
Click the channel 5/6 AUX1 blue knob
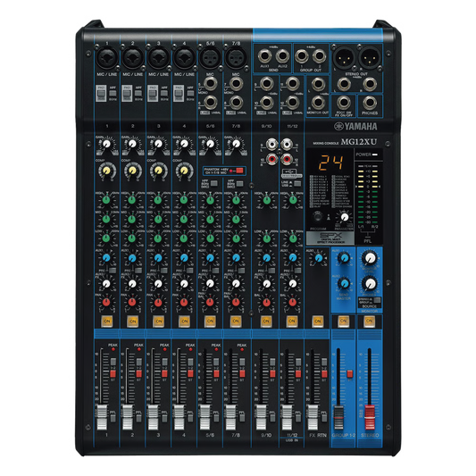pos(210,258)
